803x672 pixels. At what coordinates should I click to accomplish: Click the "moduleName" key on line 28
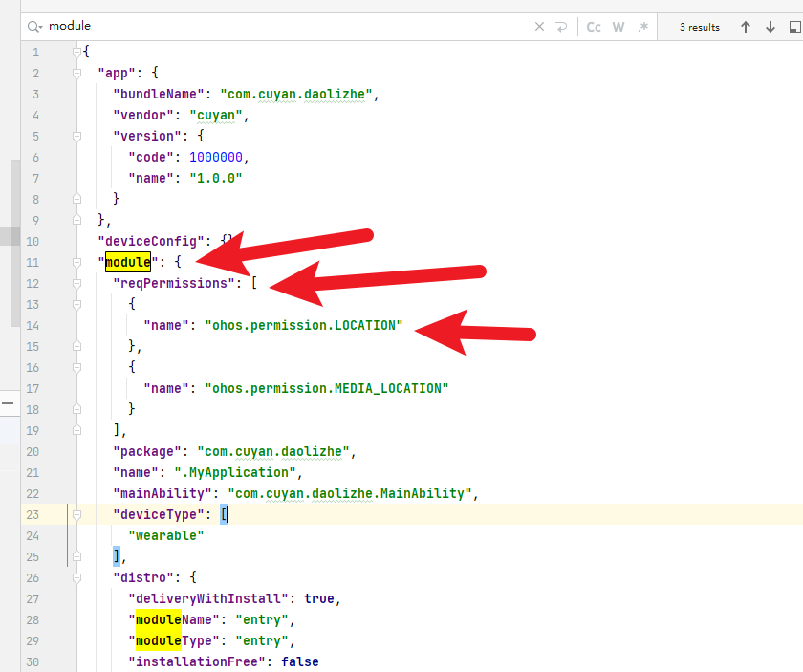pos(174,619)
